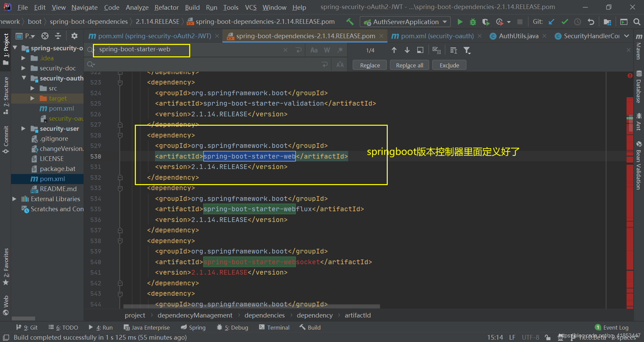
Task: Open the 6: TODO tool window
Action: (x=63, y=328)
